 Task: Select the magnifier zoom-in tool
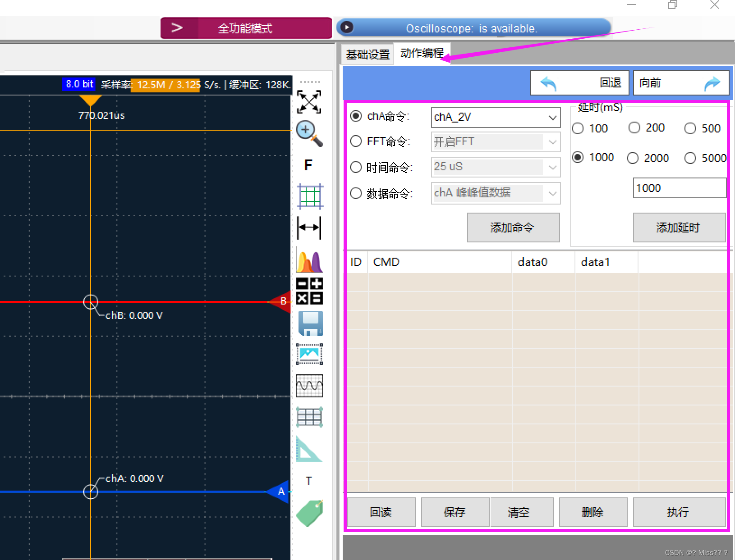click(309, 133)
